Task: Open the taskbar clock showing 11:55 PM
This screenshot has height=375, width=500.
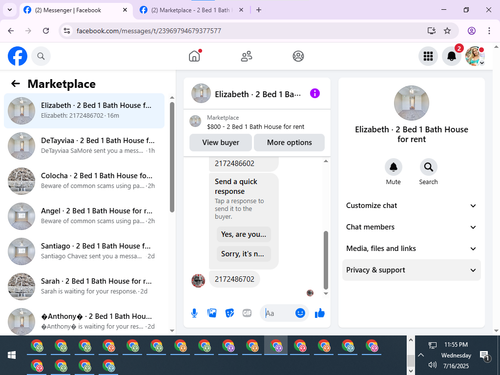Action: (x=456, y=355)
